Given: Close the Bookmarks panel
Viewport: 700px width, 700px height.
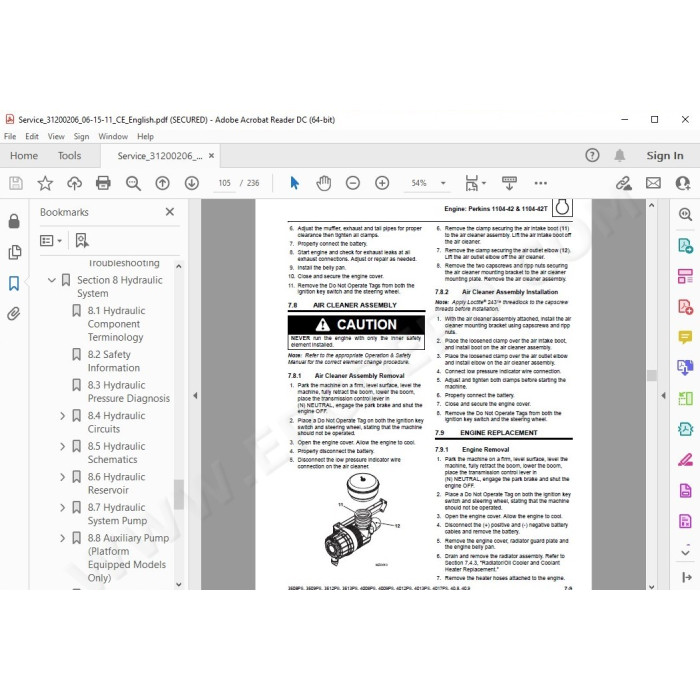Looking at the screenshot, I should point(170,212).
